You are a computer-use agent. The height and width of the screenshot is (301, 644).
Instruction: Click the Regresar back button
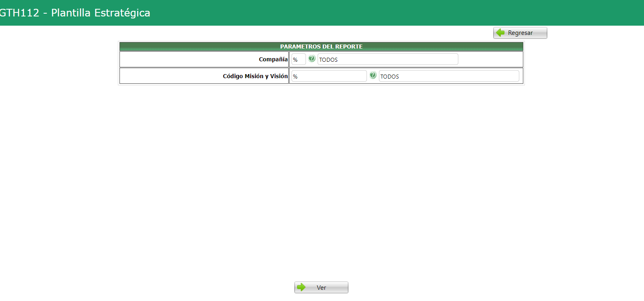pyautogui.click(x=520, y=33)
